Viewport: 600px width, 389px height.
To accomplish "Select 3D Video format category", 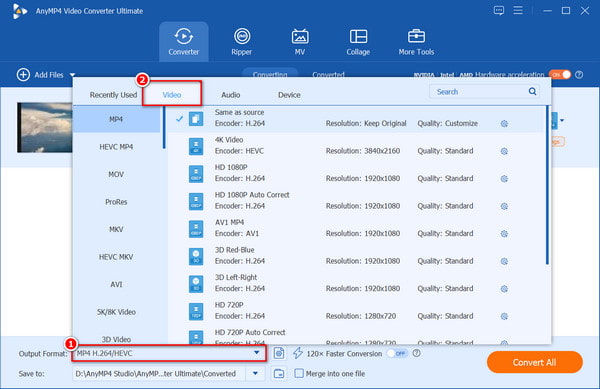I will [116, 339].
